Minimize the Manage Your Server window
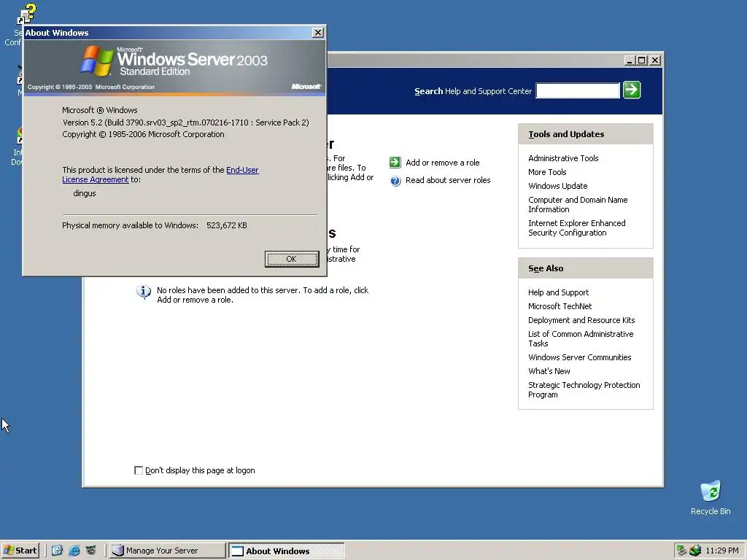The image size is (747, 560). click(x=630, y=61)
